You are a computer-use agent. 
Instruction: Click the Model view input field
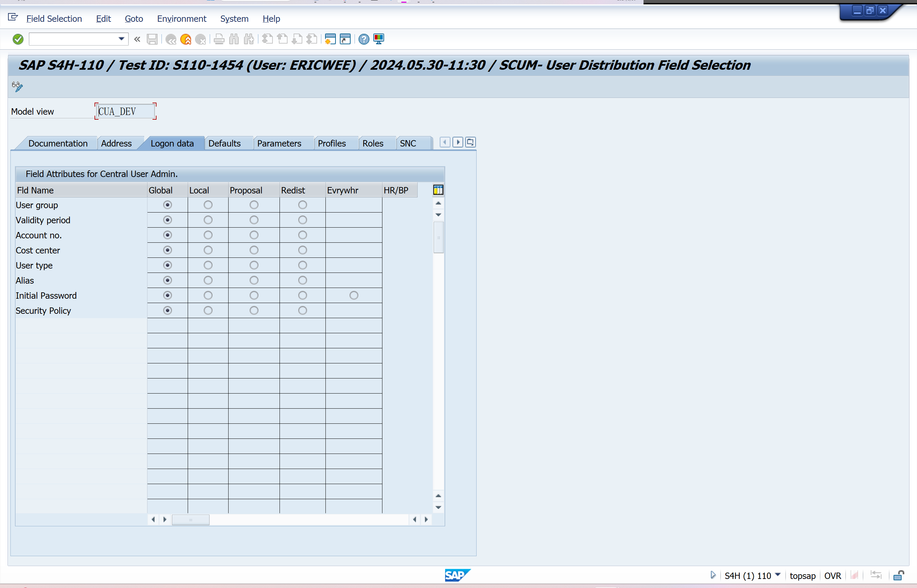[x=125, y=112]
